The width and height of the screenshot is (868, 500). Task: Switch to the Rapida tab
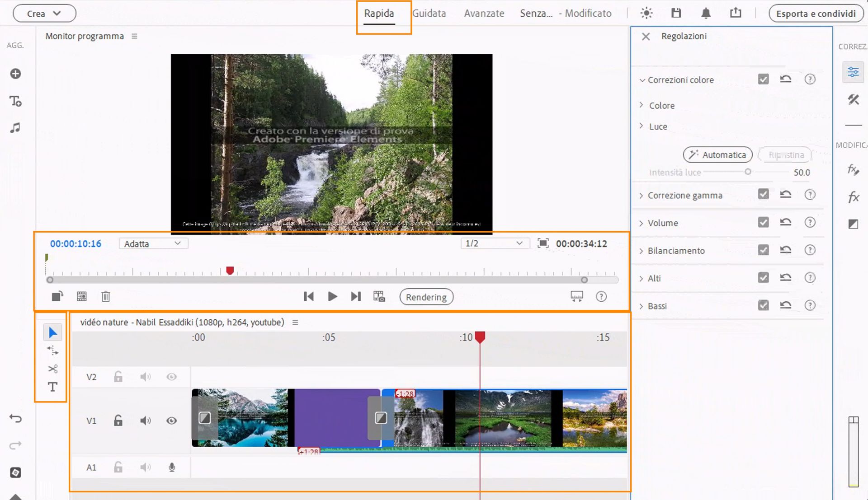pos(379,14)
